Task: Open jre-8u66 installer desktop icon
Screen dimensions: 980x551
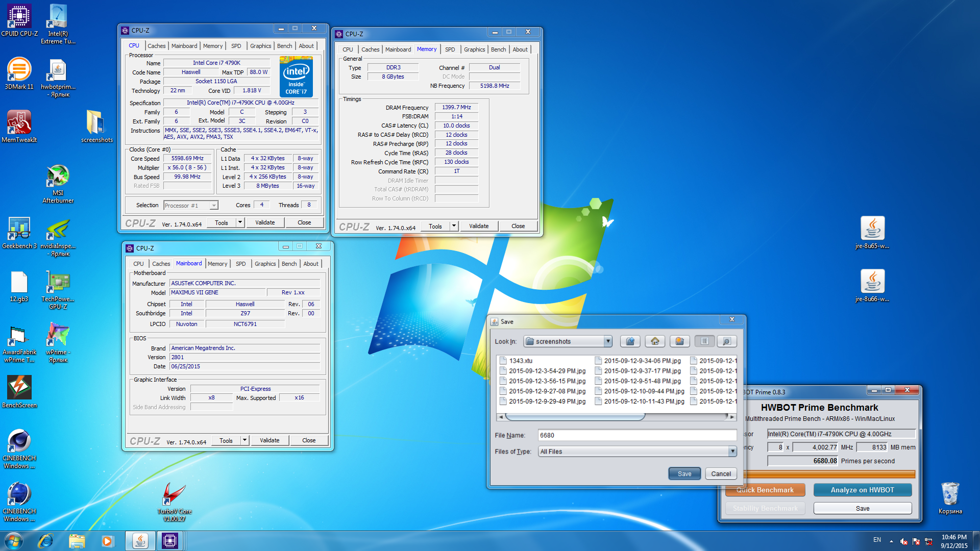Action: [872, 286]
